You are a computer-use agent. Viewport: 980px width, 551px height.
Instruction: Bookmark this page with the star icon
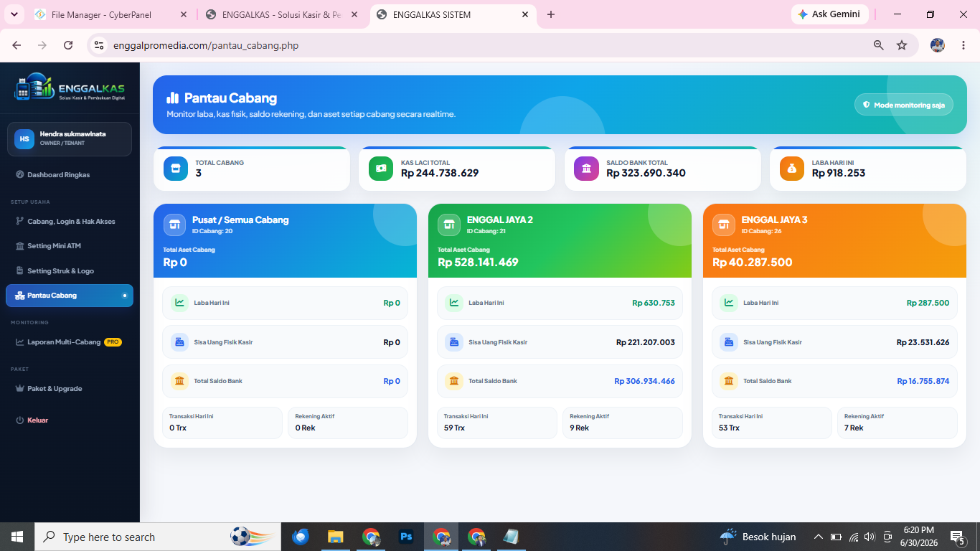pyautogui.click(x=902, y=45)
